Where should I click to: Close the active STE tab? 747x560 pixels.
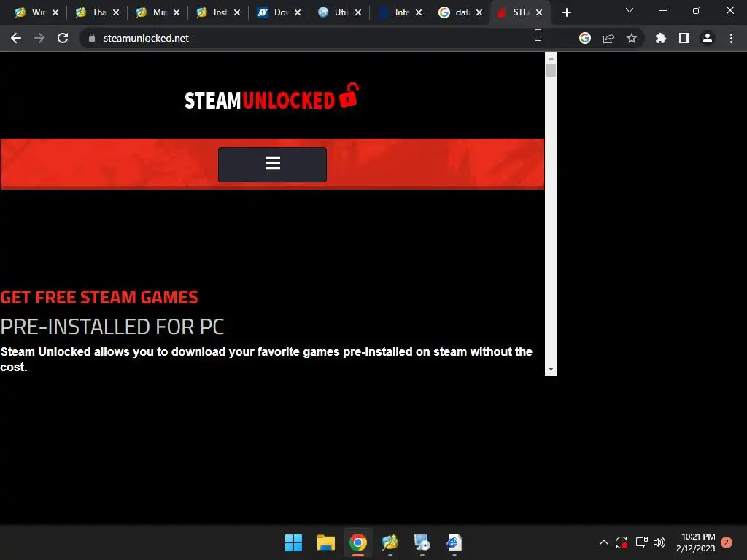pyautogui.click(x=539, y=12)
